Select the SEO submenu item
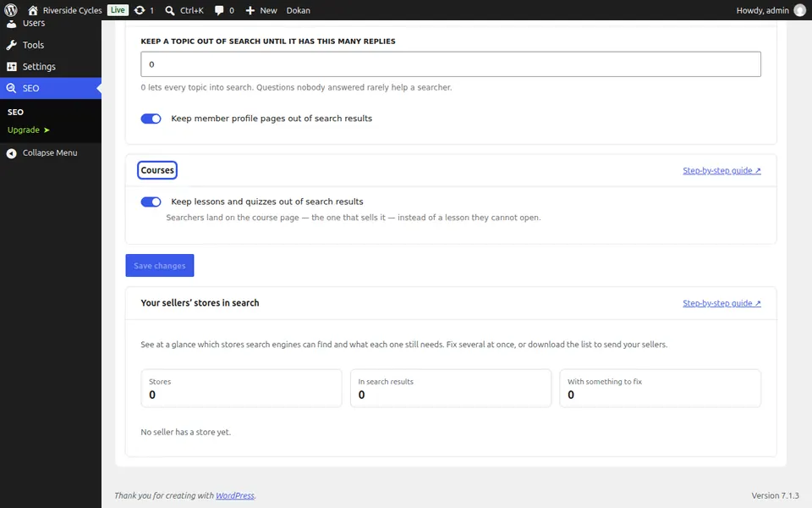The height and width of the screenshot is (508, 812). [15, 112]
